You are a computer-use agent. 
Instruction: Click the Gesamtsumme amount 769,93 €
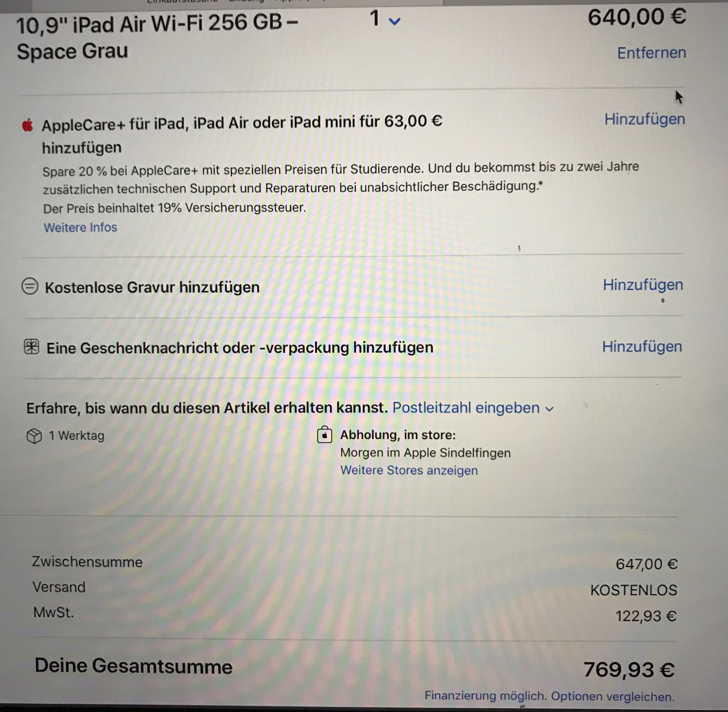(x=629, y=669)
